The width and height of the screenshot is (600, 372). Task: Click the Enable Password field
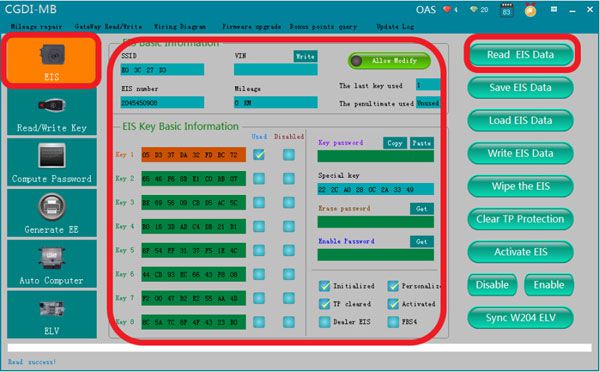[376, 255]
